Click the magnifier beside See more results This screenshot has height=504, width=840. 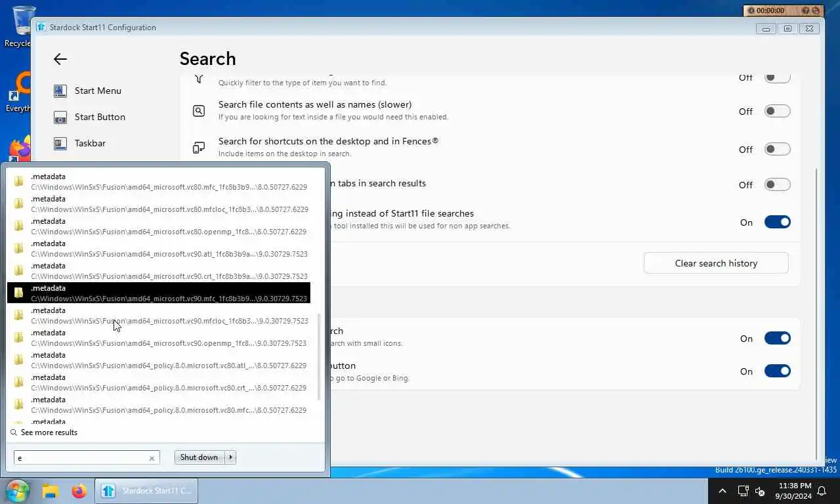pos(14,432)
